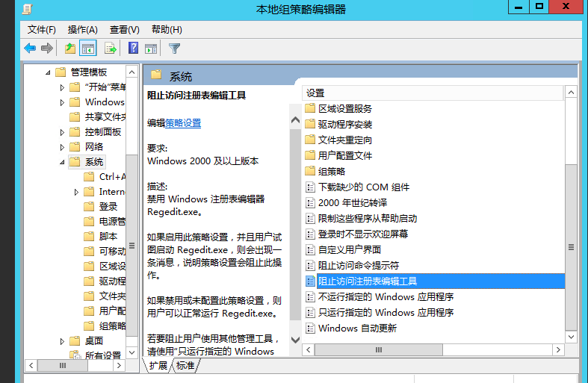Expand the 网络 tree node
Image resolution: width=588 pixels, height=383 pixels.
click(x=62, y=147)
